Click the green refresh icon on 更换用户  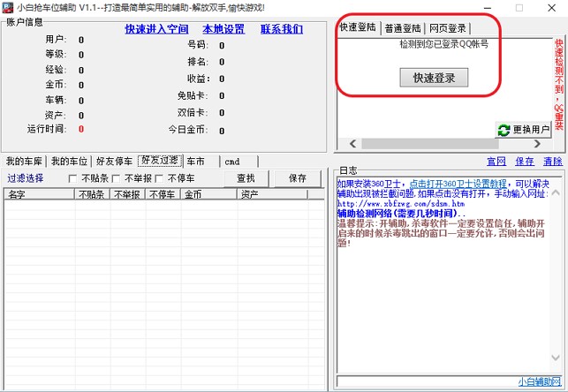[504, 130]
